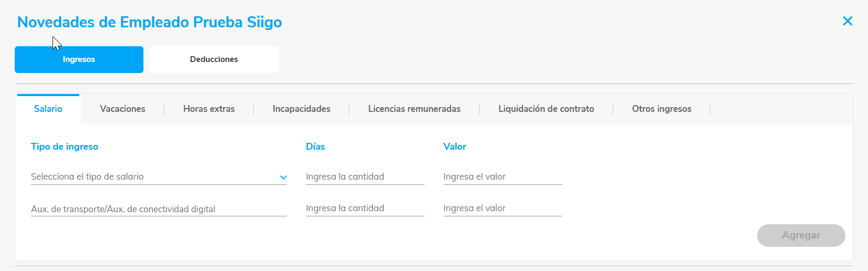This screenshot has width=868, height=271.
Task: Open the Selecciona el tipo de salario field
Action: point(152,177)
